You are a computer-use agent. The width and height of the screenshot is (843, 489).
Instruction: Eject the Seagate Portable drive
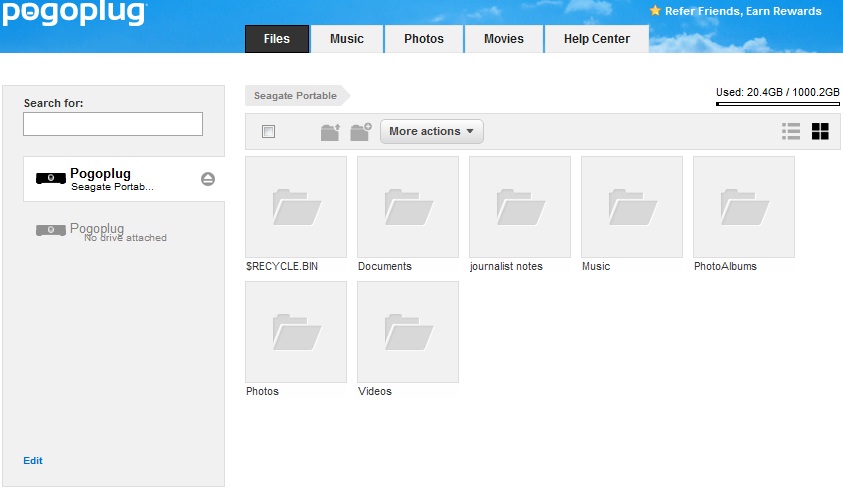(208, 179)
